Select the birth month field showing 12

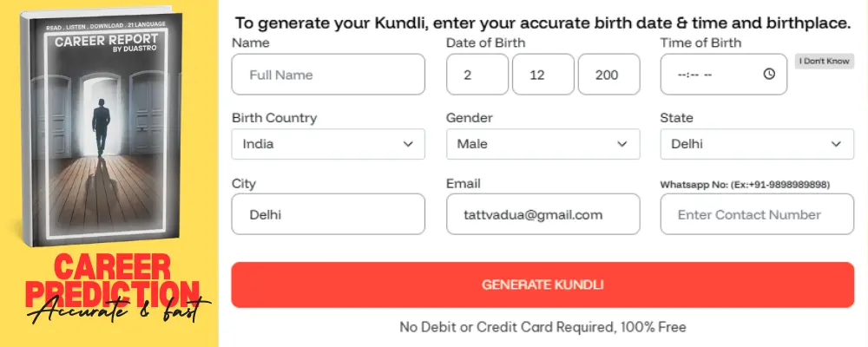tap(543, 75)
